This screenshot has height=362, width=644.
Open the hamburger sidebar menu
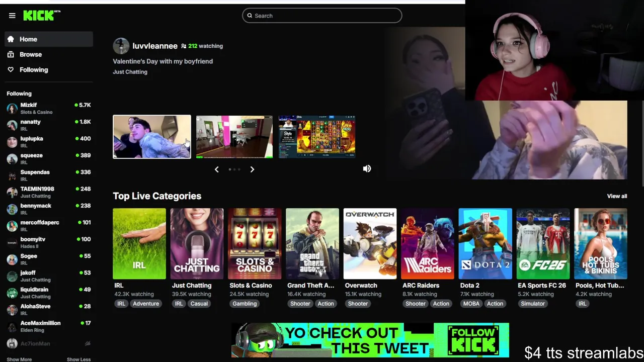coord(12,16)
